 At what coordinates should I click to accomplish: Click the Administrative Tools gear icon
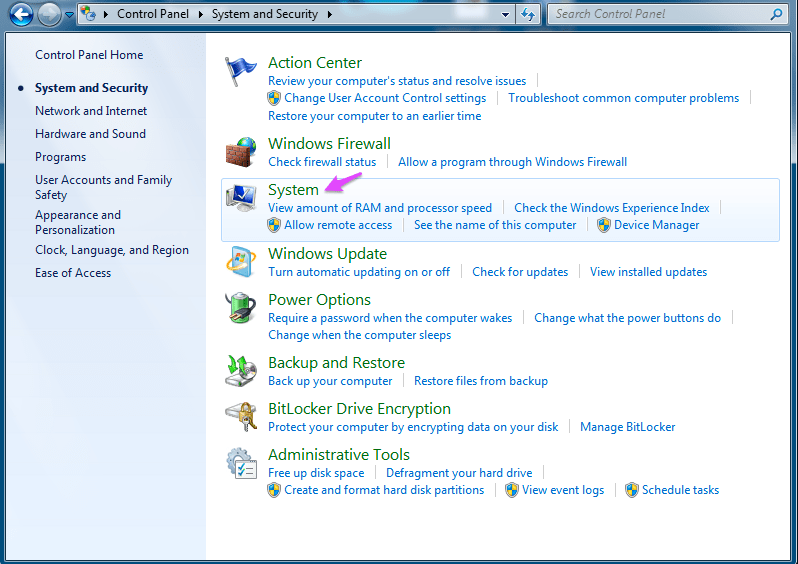point(241,463)
